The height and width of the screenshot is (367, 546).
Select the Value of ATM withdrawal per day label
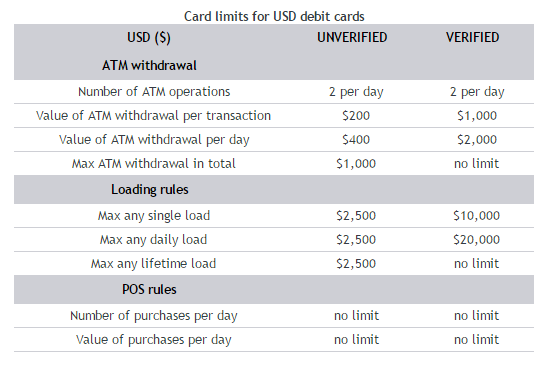154,140
